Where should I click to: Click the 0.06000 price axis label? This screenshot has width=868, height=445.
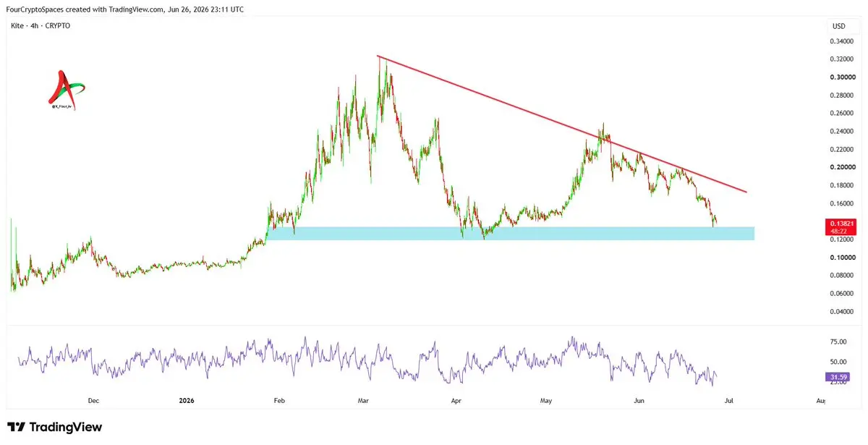pyautogui.click(x=843, y=294)
